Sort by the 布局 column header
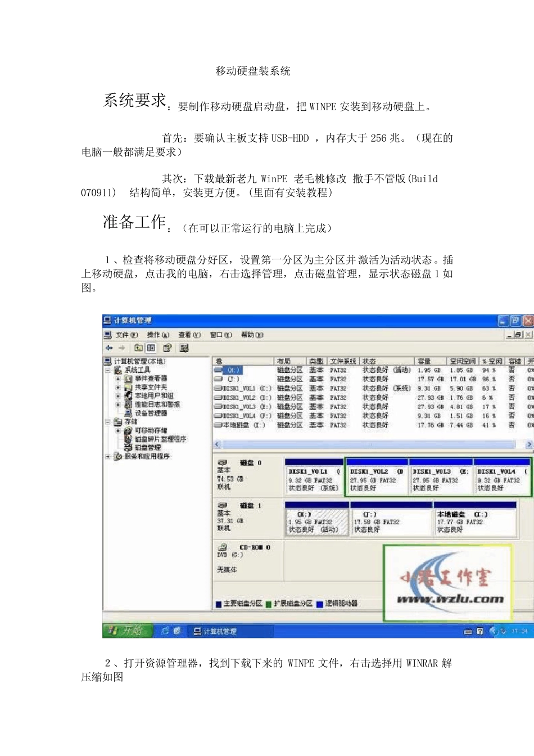534x756 pixels. point(289,361)
